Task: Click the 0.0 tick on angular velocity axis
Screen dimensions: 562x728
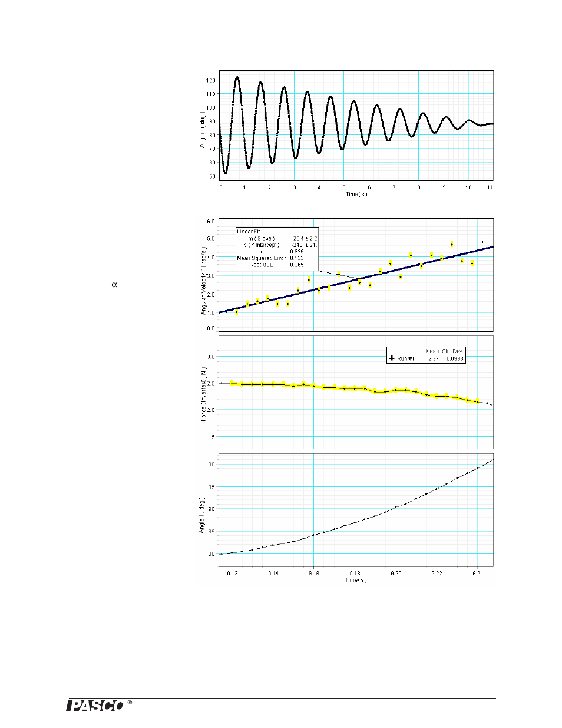Action: (x=211, y=328)
